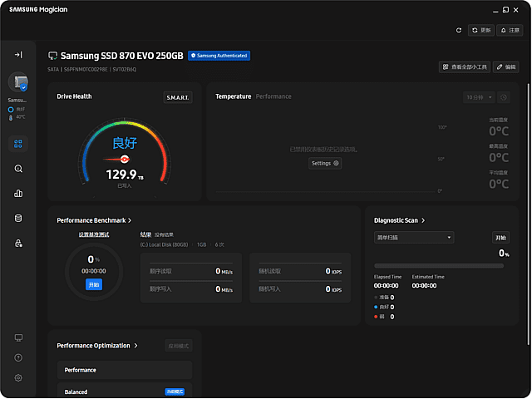Open the performance bar chart icon in sidebar
532x399 pixels.
point(18,194)
